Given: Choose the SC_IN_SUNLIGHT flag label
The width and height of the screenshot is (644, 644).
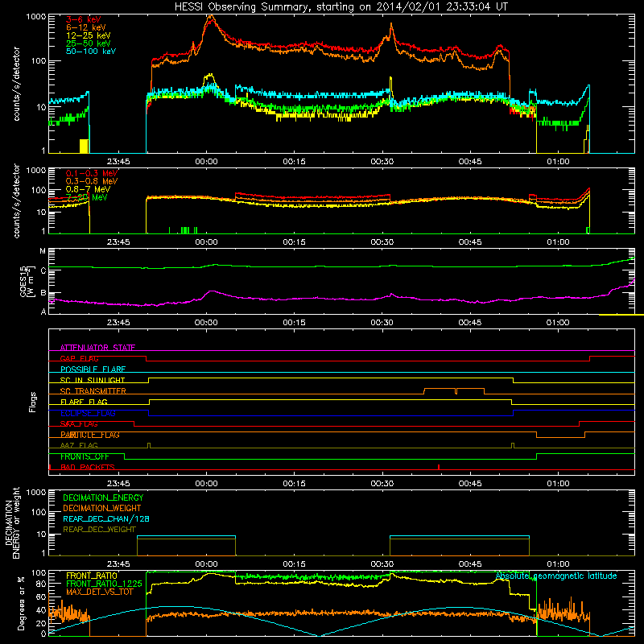Looking at the screenshot, I should pos(93,380).
